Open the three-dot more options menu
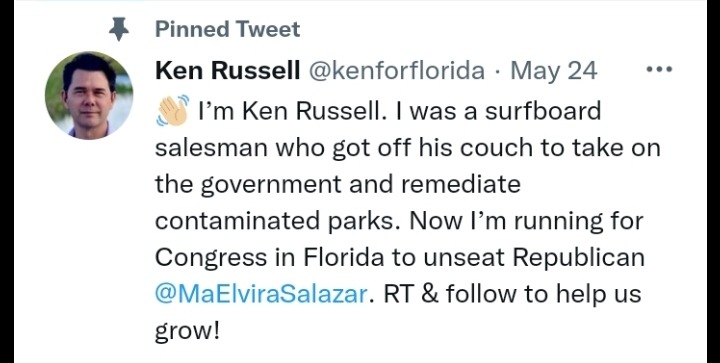Viewport: 720px width, 363px height. coord(659,70)
